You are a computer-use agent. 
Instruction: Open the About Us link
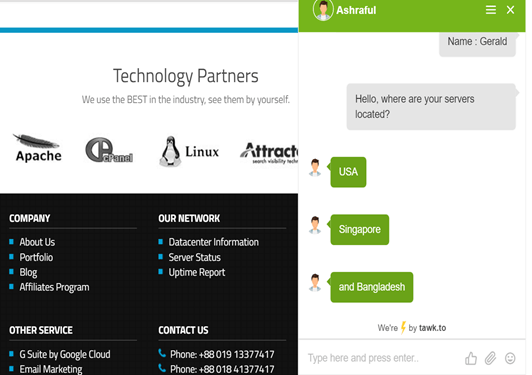[x=37, y=242]
